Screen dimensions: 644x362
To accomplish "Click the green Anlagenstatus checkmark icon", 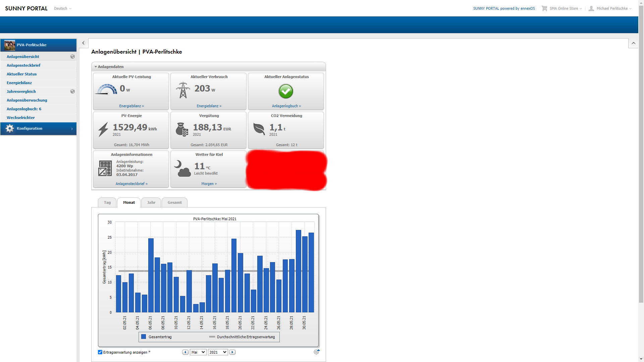I will pyautogui.click(x=286, y=91).
